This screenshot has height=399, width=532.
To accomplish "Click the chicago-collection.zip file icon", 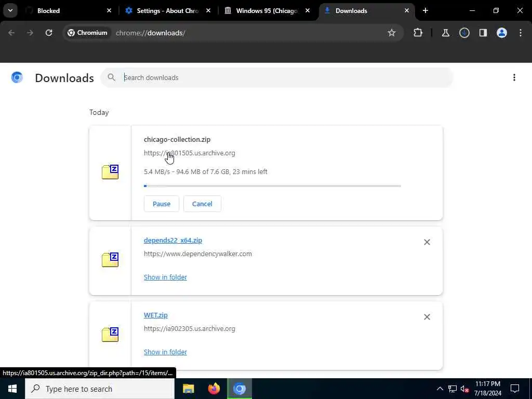I will pyautogui.click(x=110, y=172).
